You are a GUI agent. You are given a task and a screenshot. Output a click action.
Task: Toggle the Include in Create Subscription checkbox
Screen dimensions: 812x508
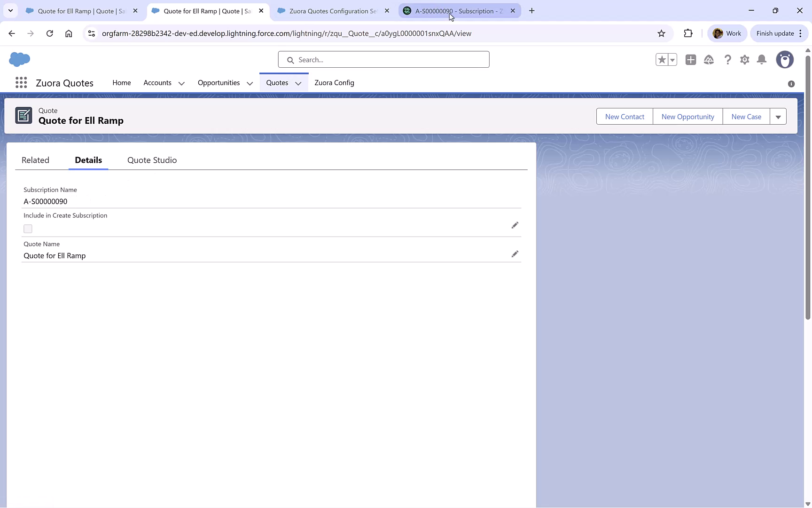(x=28, y=229)
